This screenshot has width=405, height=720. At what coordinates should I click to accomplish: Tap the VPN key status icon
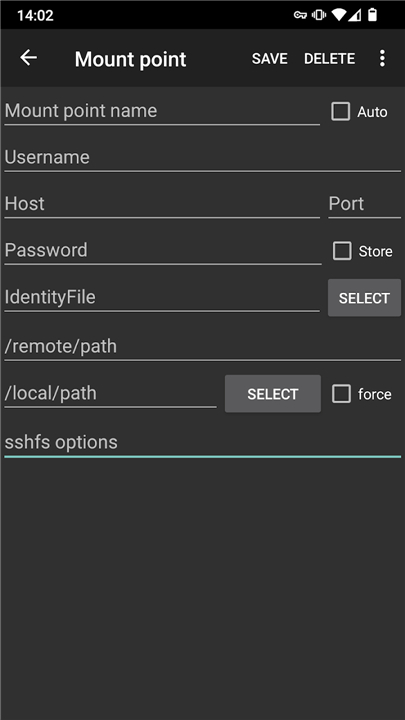[300, 16]
